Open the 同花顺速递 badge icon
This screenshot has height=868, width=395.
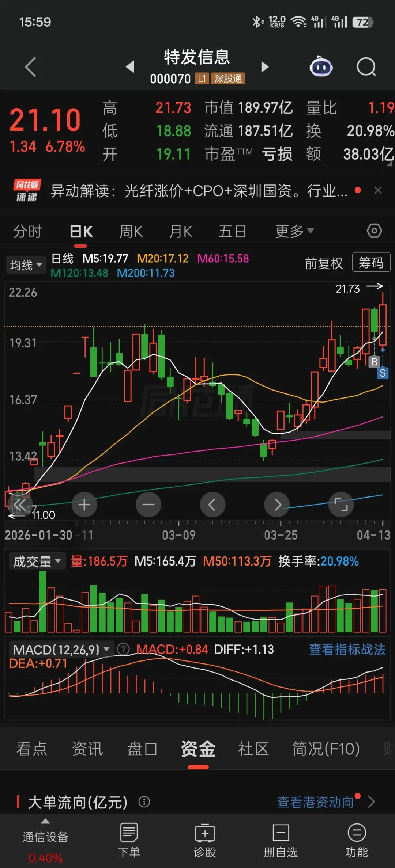coord(27,190)
